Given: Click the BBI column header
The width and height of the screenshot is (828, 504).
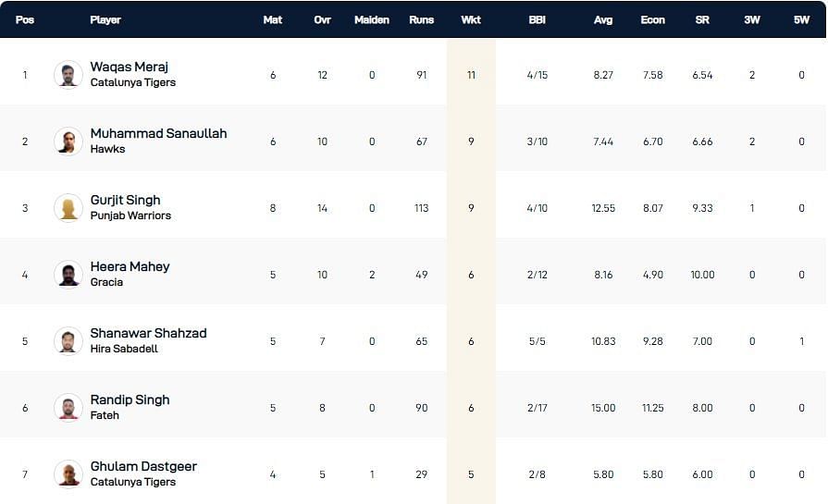Looking at the screenshot, I should (537, 19).
